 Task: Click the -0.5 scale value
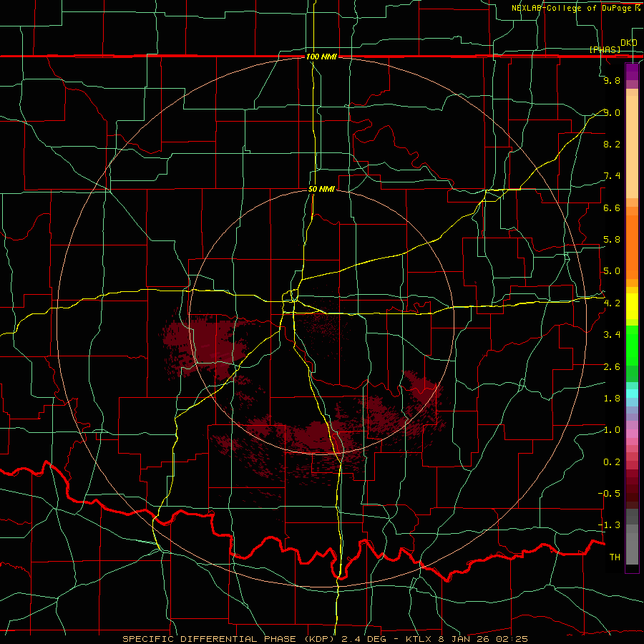coord(609,493)
